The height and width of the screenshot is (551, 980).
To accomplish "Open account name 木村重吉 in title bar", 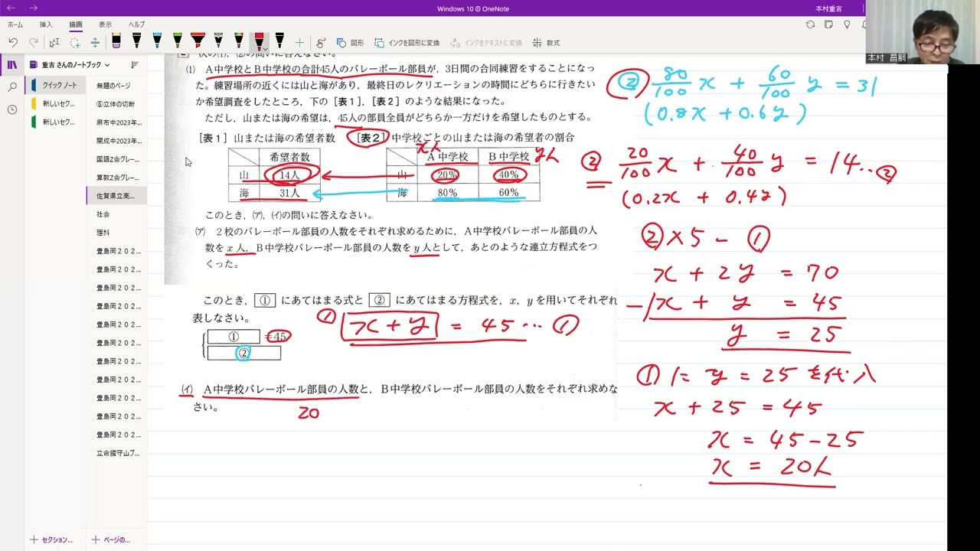I will [x=828, y=8].
